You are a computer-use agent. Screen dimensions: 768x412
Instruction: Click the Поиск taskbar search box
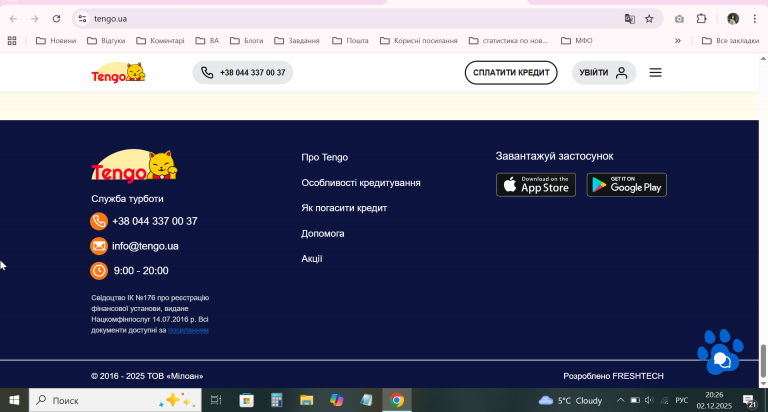(x=115, y=400)
